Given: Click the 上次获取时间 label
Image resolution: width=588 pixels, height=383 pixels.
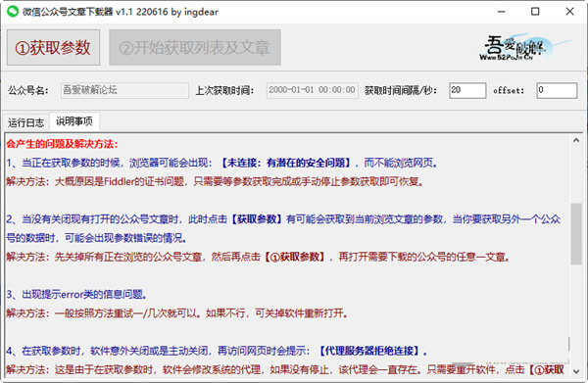Looking at the screenshot, I should [224, 91].
